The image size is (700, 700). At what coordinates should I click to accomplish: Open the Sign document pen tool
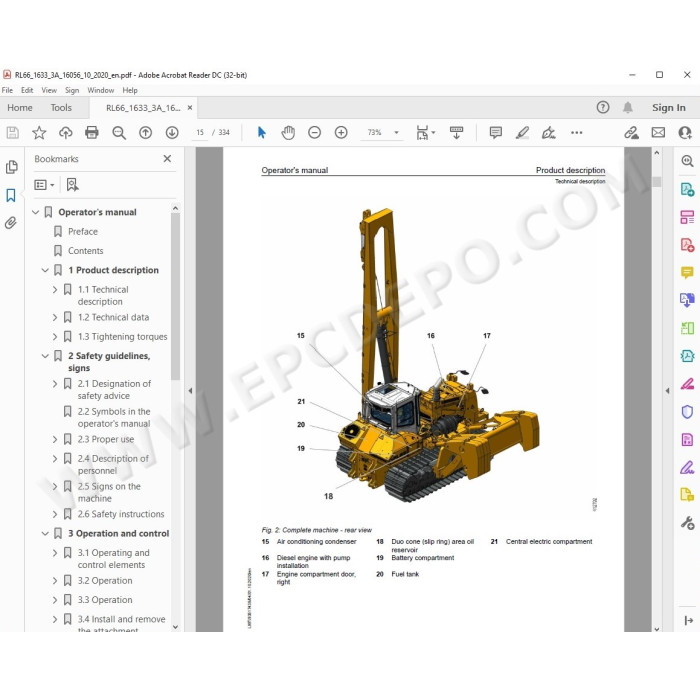(x=549, y=133)
